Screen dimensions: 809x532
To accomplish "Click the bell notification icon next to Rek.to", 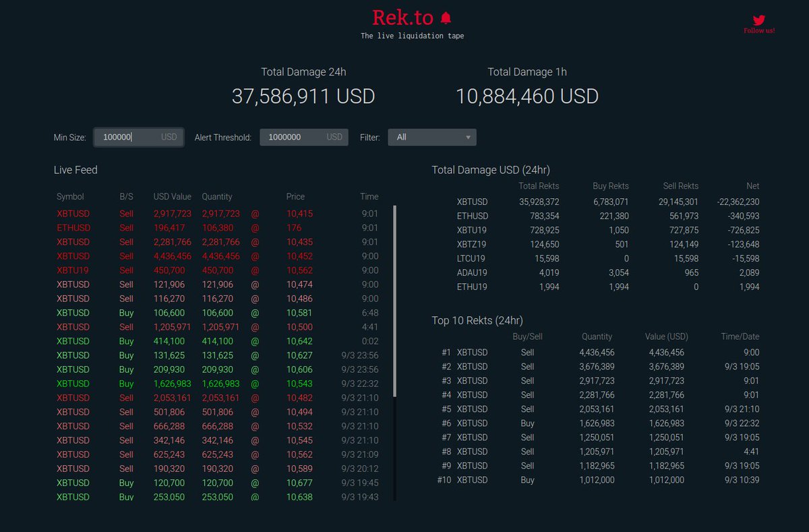I will (445, 17).
